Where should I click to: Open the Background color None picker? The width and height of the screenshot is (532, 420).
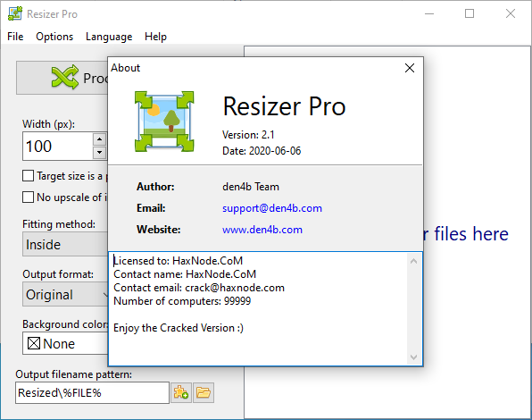click(65, 344)
